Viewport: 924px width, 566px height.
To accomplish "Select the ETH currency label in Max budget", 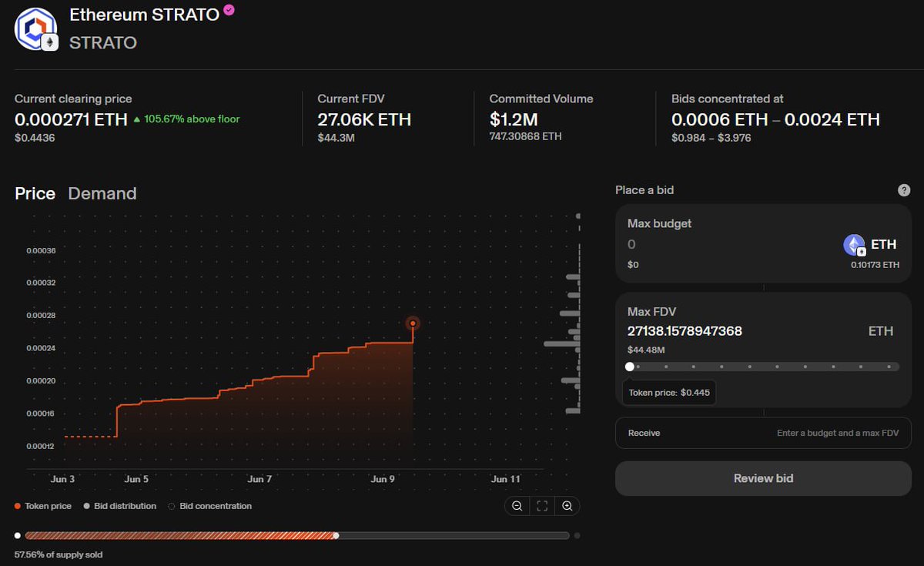I will 883,245.
